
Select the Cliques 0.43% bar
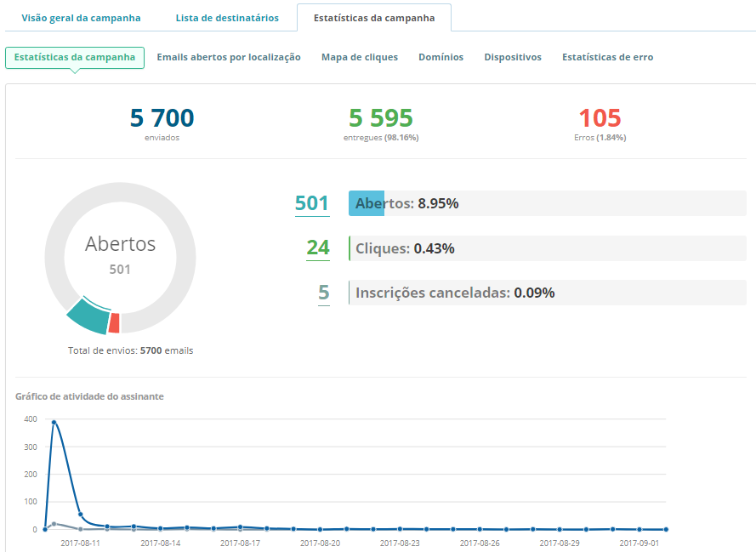coord(547,248)
